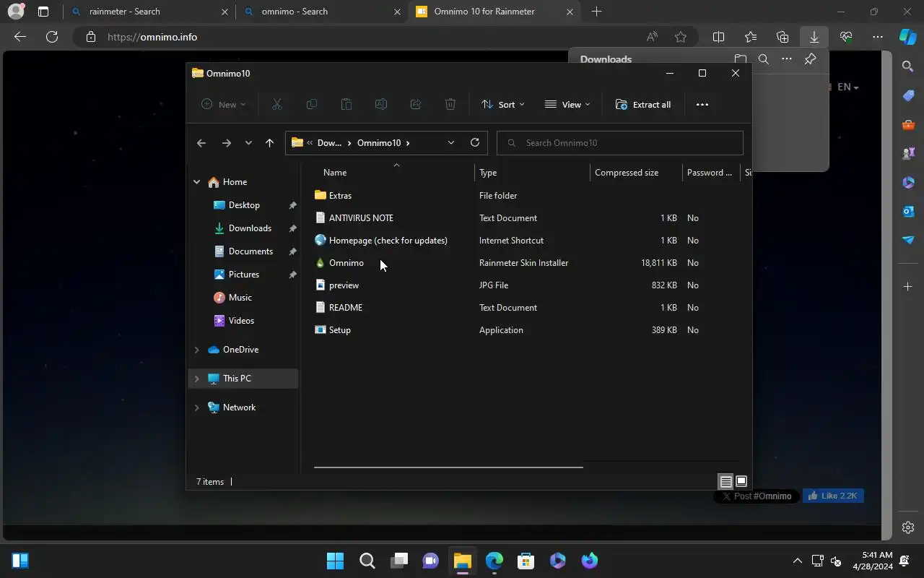Open the New dropdown in Explorer
This screenshot has width=924, height=578.
224,104
